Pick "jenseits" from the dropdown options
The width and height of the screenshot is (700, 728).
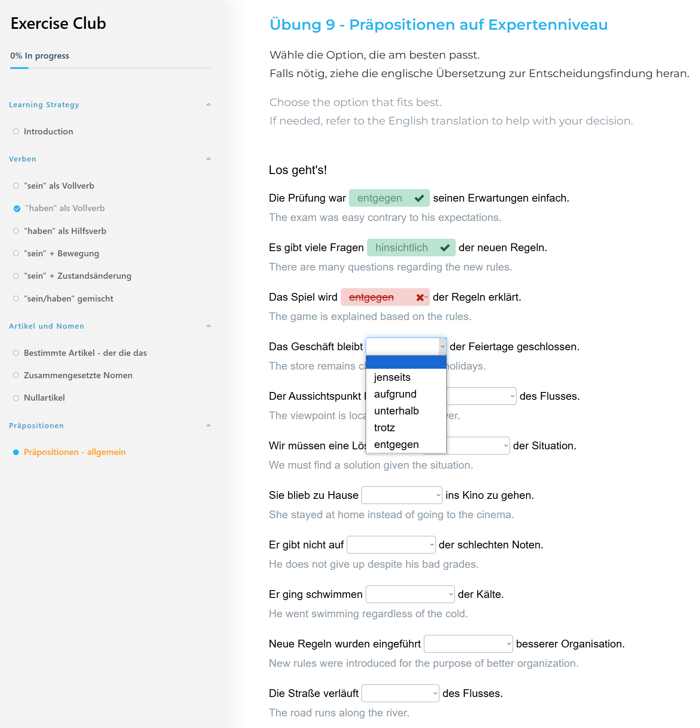(x=392, y=377)
